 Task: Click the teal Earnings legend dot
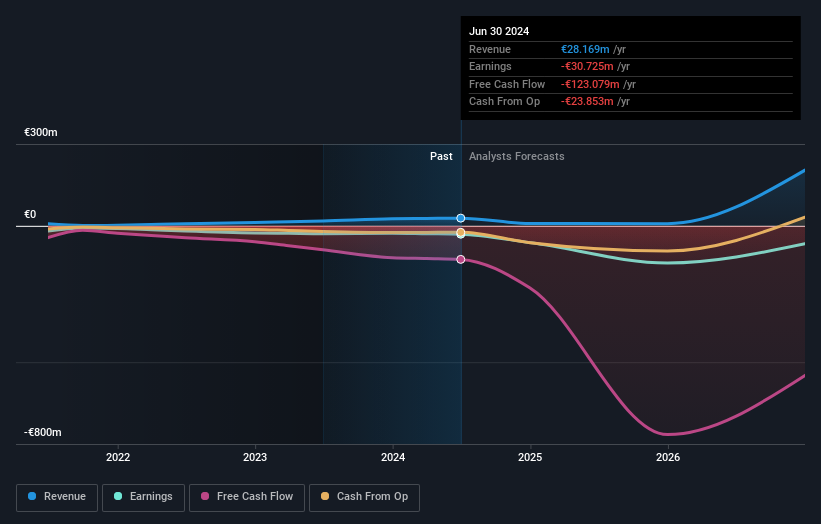pyautogui.click(x=118, y=496)
